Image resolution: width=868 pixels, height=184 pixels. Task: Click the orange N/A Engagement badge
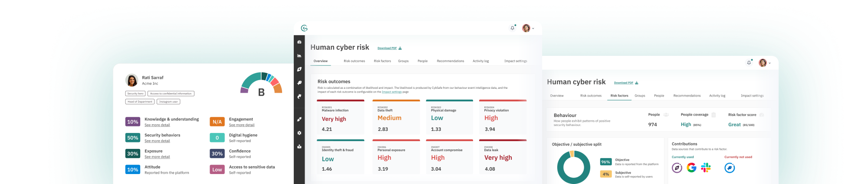tap(217, 122)
